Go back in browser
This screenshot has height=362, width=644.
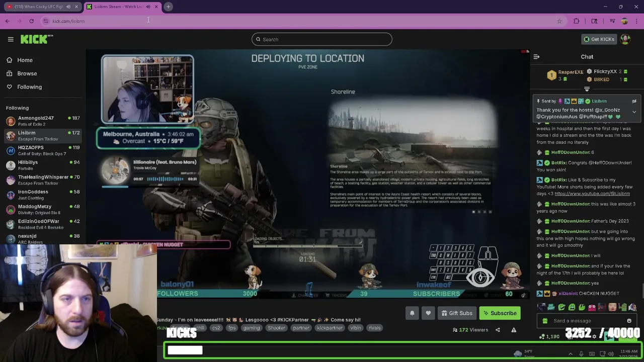7,21
